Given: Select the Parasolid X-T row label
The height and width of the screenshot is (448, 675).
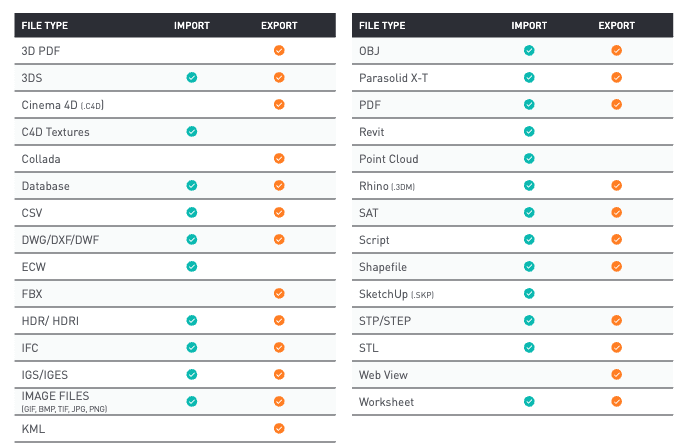Looking at the screenshot, I should 394,77.
